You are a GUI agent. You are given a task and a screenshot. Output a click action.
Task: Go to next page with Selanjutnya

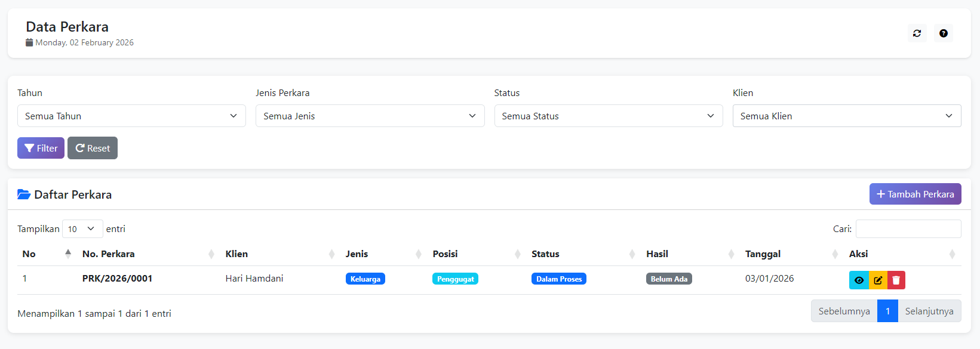tap(929, 311)
